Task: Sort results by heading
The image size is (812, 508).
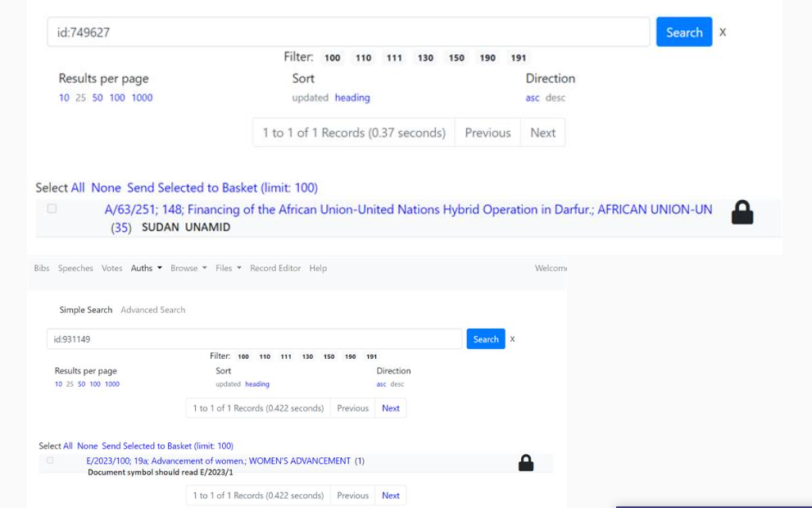Action: coord(354,97)
